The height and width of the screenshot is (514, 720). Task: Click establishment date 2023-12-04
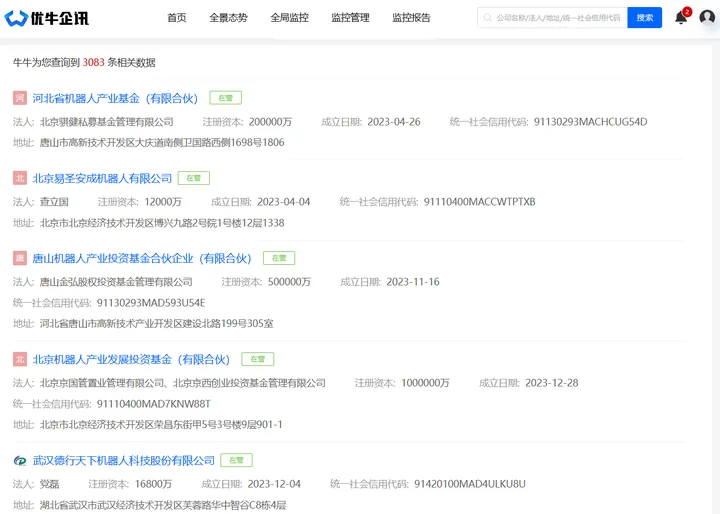[x=274, y=484]
